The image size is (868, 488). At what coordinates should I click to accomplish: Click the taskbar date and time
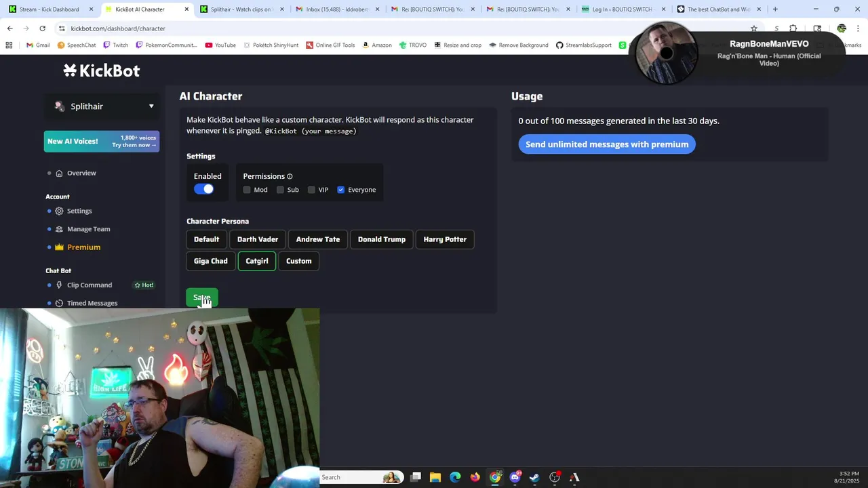tap(849, 477)
